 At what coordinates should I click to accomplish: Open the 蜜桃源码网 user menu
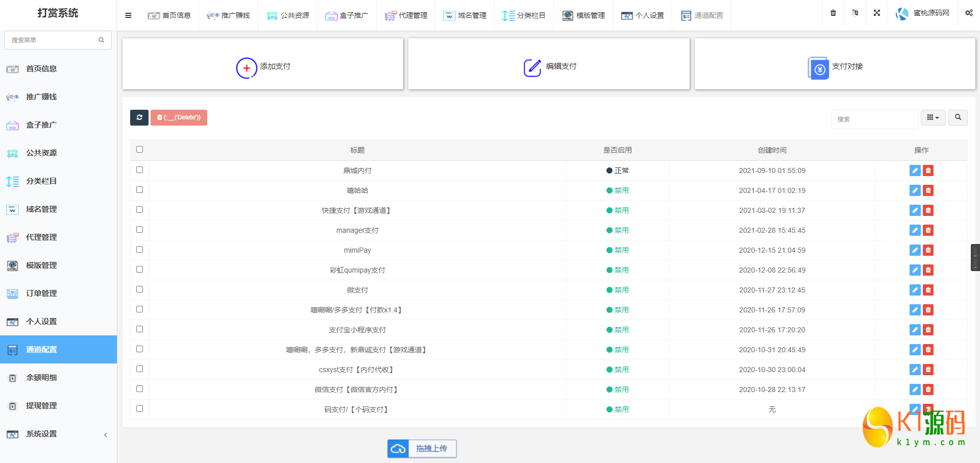coord(923,13)
